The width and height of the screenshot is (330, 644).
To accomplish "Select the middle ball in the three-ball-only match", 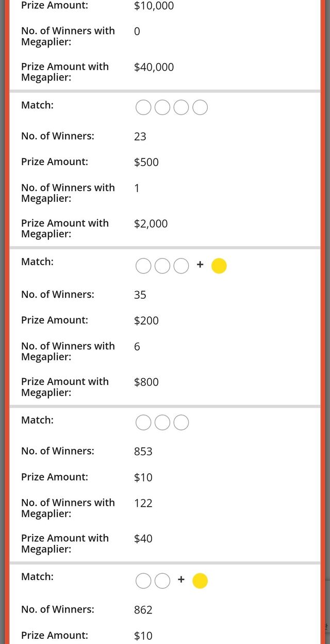I will point(162,423).
